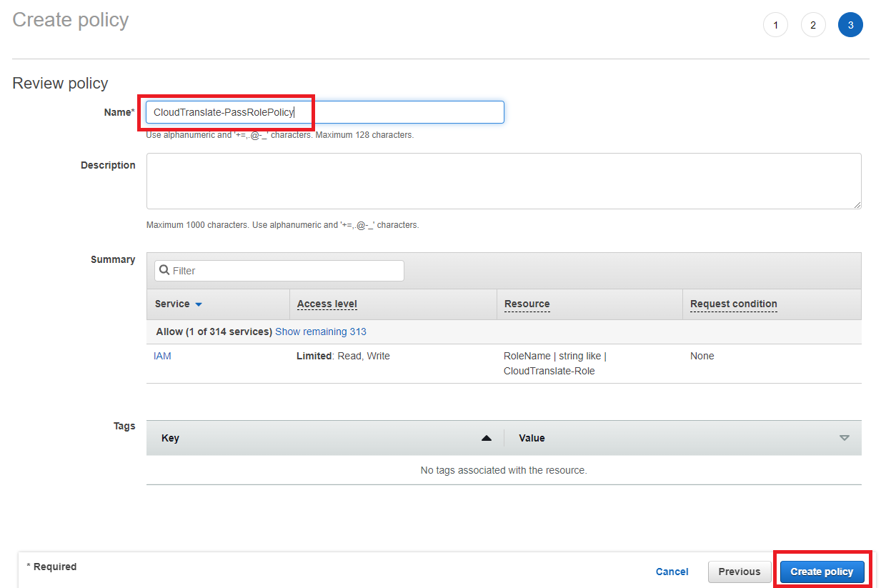Sort tags by Key ascending arrow

tap(487, 438)
